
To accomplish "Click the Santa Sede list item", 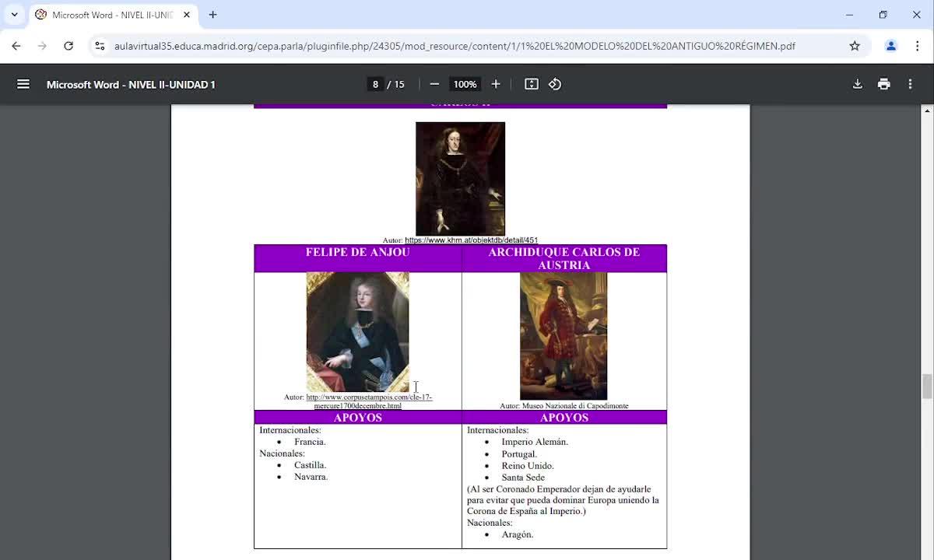I will 523,478.
